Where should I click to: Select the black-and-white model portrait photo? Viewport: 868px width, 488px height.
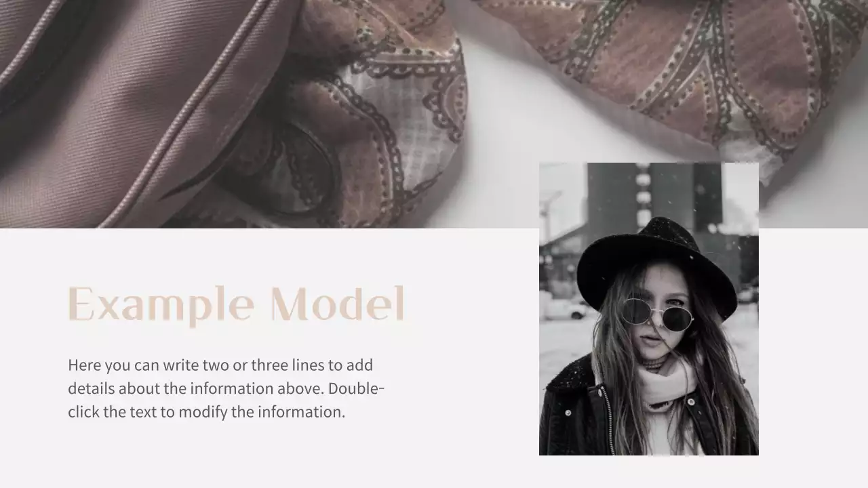click(x=649, y=309)
